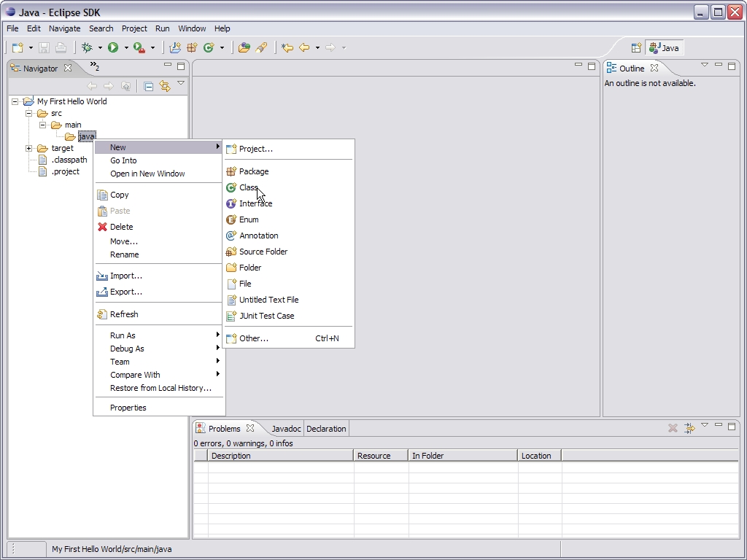Open the Outline view menu triangle
This screenshot has height=560, width=747.
(705, 65)
